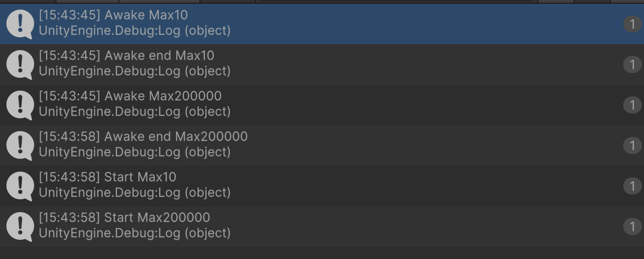Click the count badge on Awake end Max200000
Image resolution: width=644 pixels, height=259 pixels.
632,145
